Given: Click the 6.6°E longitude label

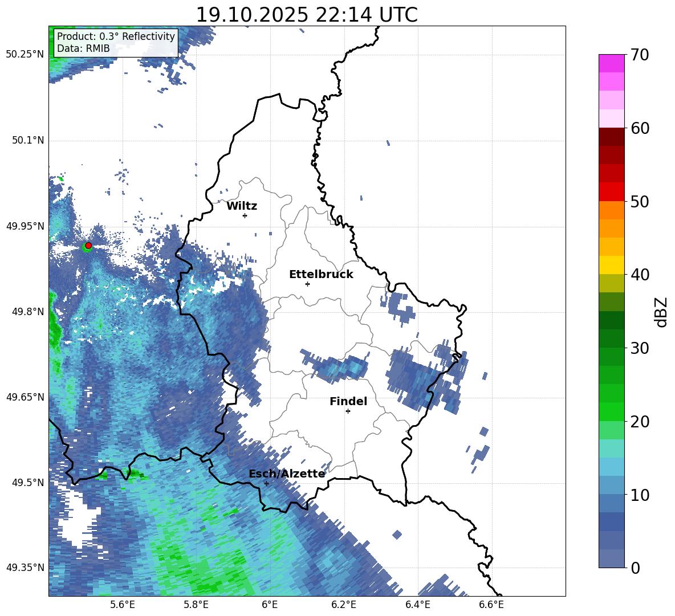Looking at the screenshot, I should click(x=491, y=605).
